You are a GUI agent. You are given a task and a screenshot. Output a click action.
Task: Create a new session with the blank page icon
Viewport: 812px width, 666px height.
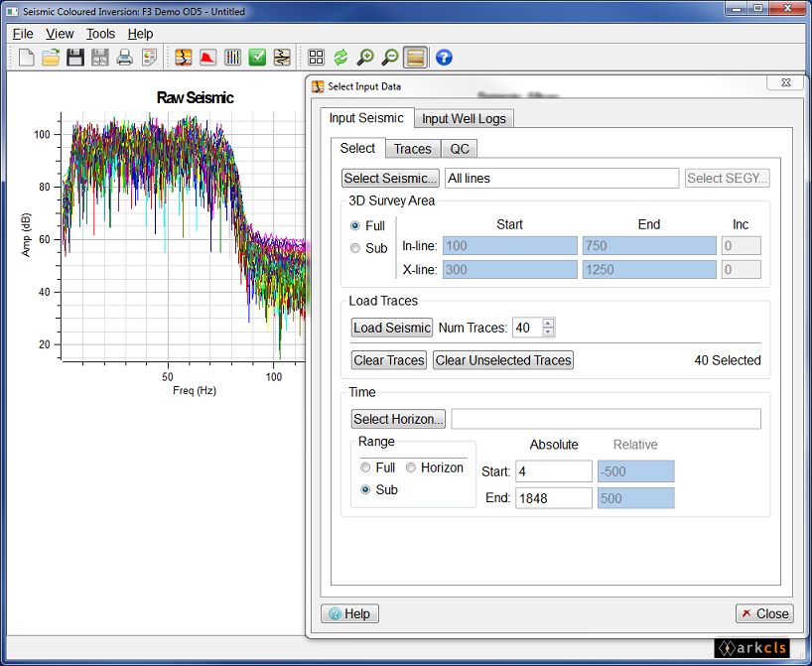click(x=26, y=58)
